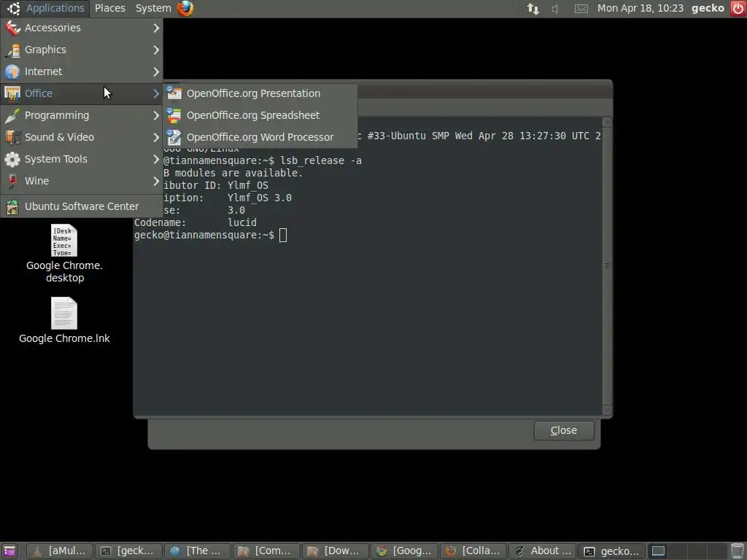Open the Trash icon in panel
The height and width of the screenshot is (560, 747).
[738, 551]
